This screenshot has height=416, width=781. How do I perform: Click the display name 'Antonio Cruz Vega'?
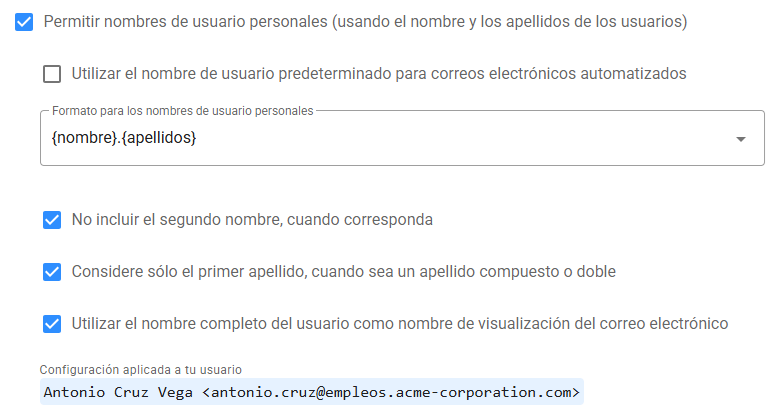tap(119, 392)
